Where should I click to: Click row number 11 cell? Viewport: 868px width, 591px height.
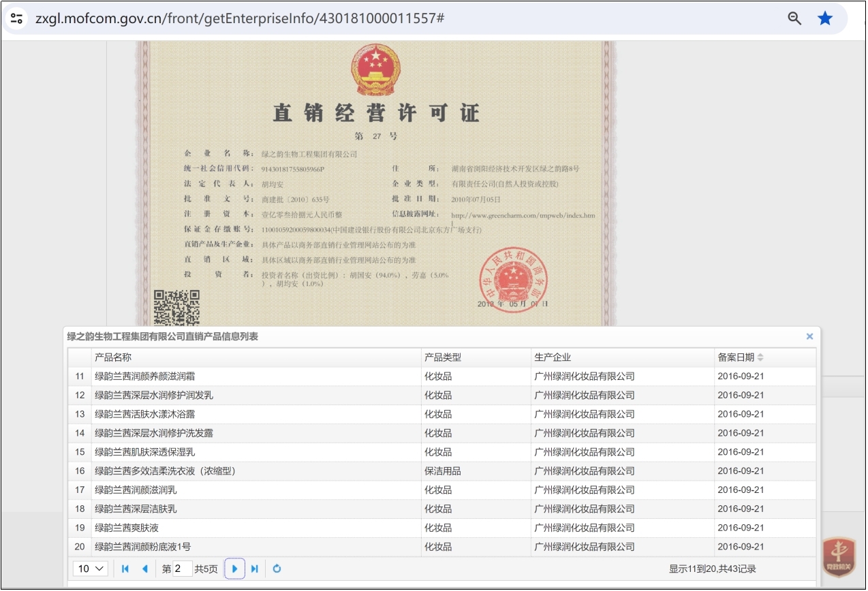click(80, 376)
